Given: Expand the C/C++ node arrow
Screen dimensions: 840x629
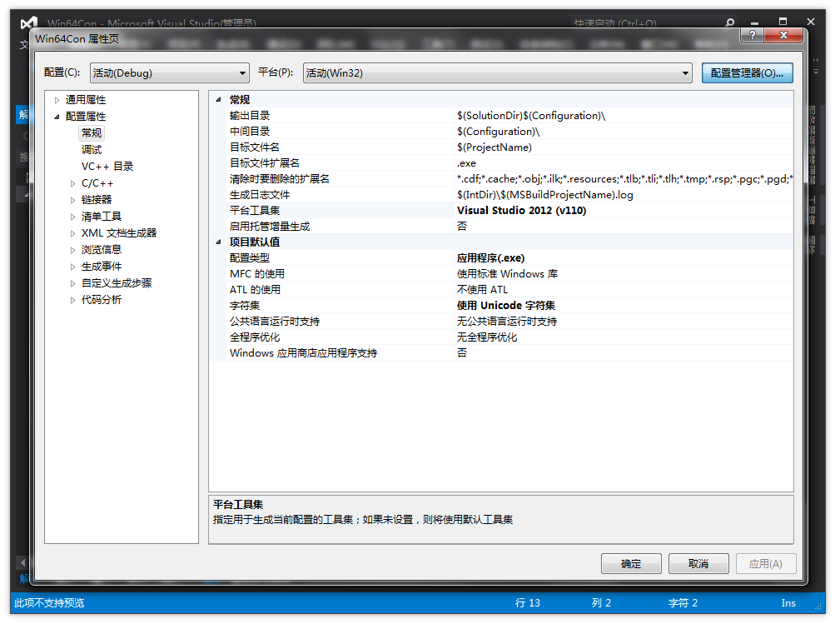Looking at the screenshot, I should pyautogui.click(x=73, y=183).
